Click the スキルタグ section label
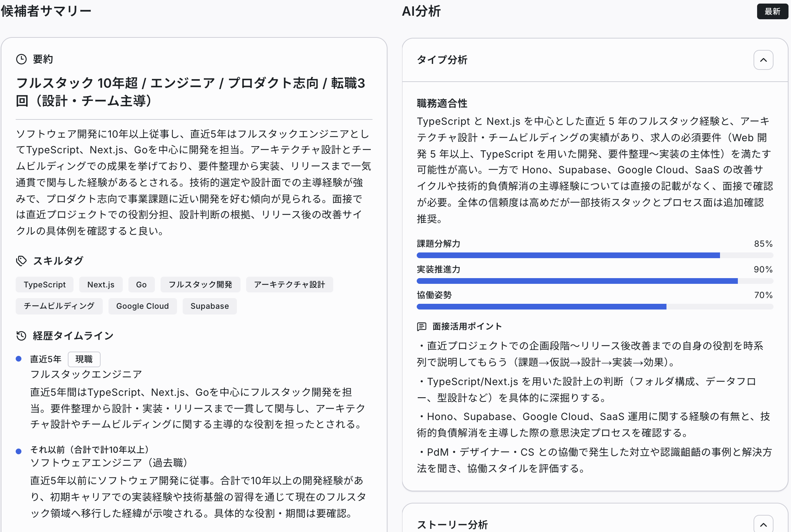 click(58, 261)
